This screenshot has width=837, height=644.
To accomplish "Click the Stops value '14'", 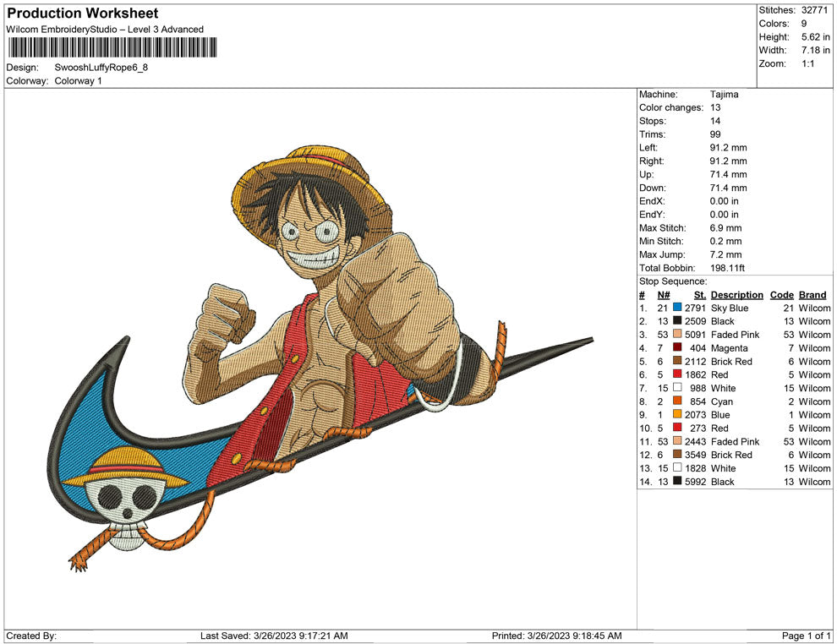I will click(x=715, y=121).
